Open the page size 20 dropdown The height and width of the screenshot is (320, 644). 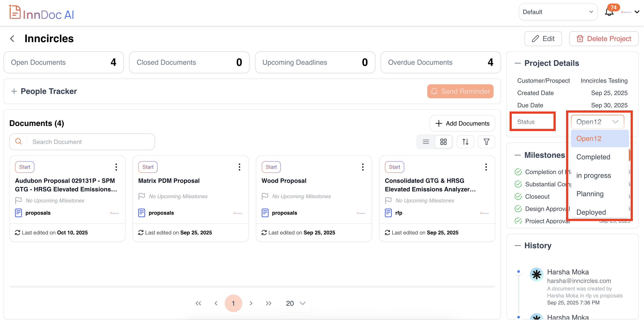click(296, 303)
